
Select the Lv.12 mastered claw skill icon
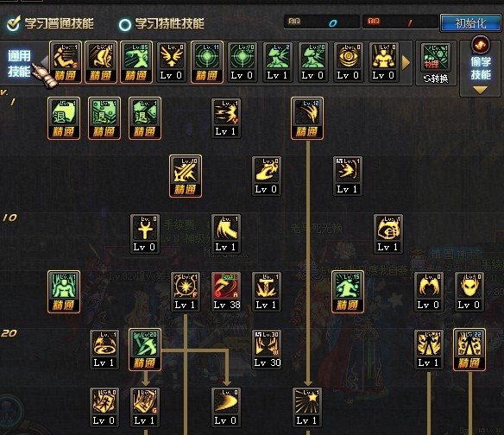point(307,118)
